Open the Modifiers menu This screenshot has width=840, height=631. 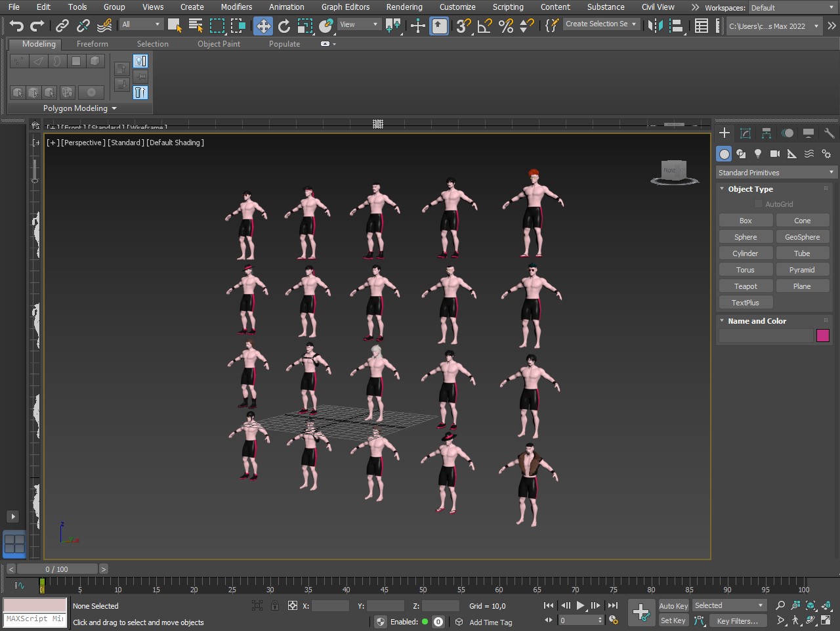click(236, 7)
